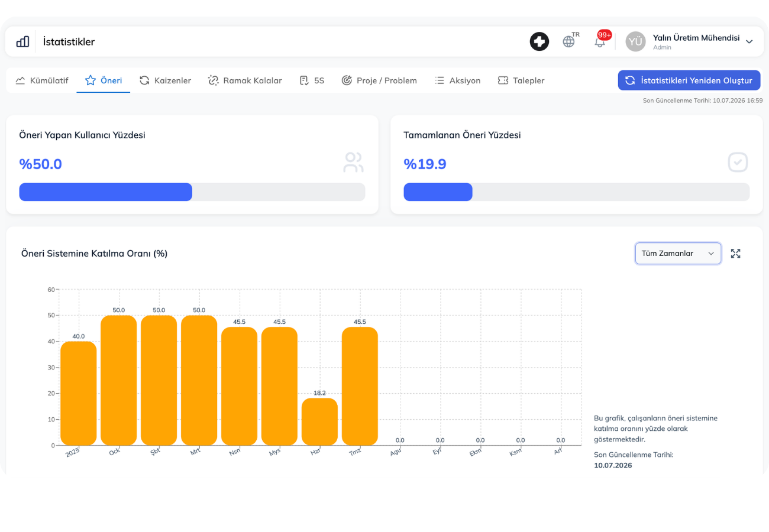This screenshot has width=769, height=532.
Task: Switch to the Kümülatif tab
Action: (41, 80)
